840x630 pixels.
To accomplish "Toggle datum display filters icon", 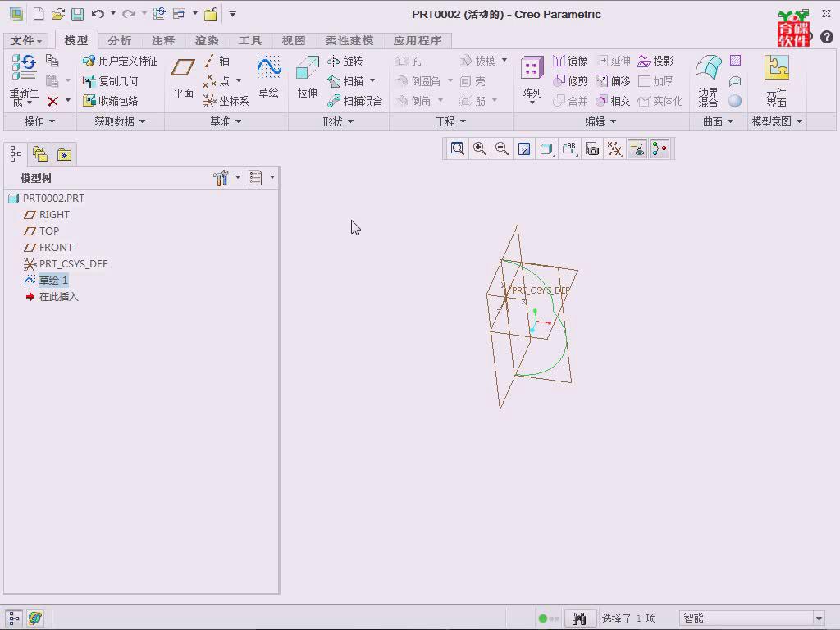I will [614, 149].
